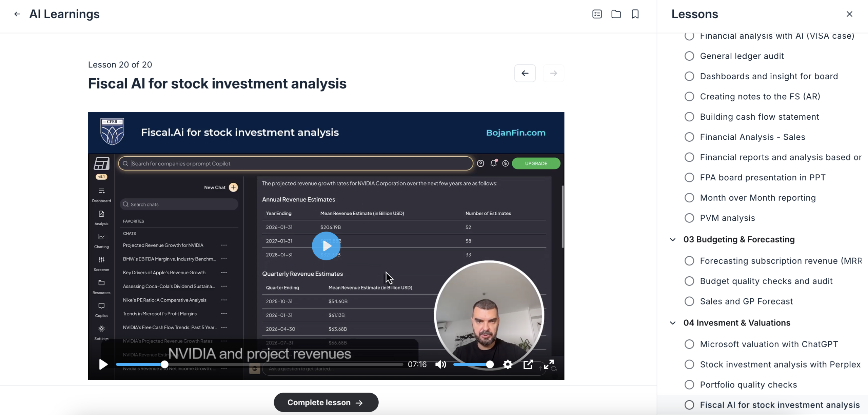Mark Portfolio quality checks lesson circle
Viewport: 868px width, 415px height.
[x=689, y=385]
